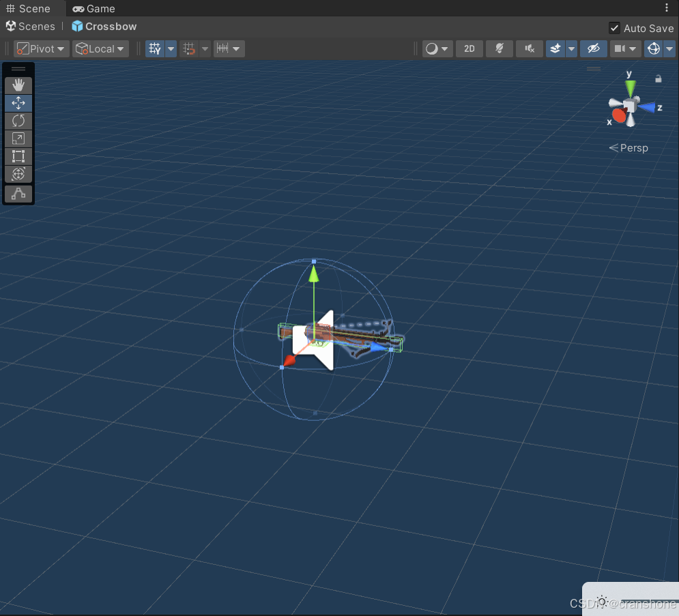Toggle grid visibility button

(155, 49)
